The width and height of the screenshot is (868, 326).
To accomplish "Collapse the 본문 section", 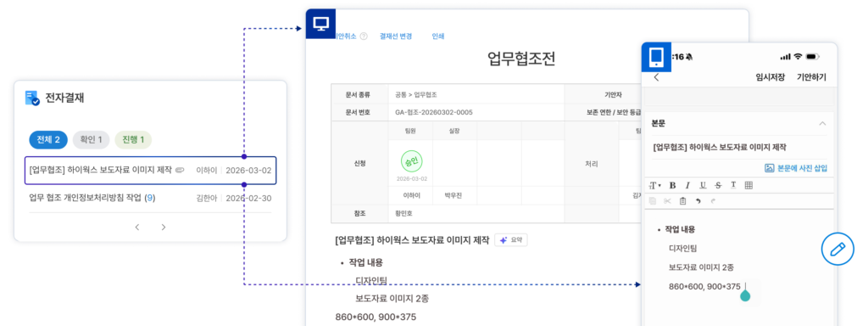I will coord(822,123).
